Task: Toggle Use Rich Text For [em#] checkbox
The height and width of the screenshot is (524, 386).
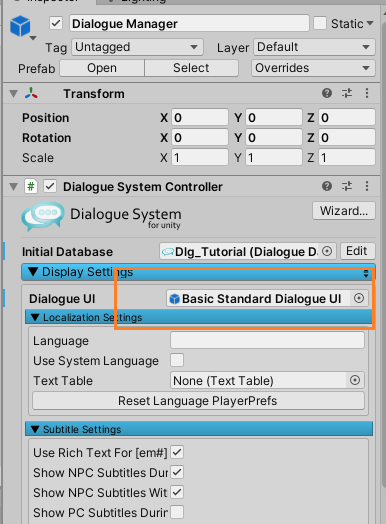Action: (177, 452)
